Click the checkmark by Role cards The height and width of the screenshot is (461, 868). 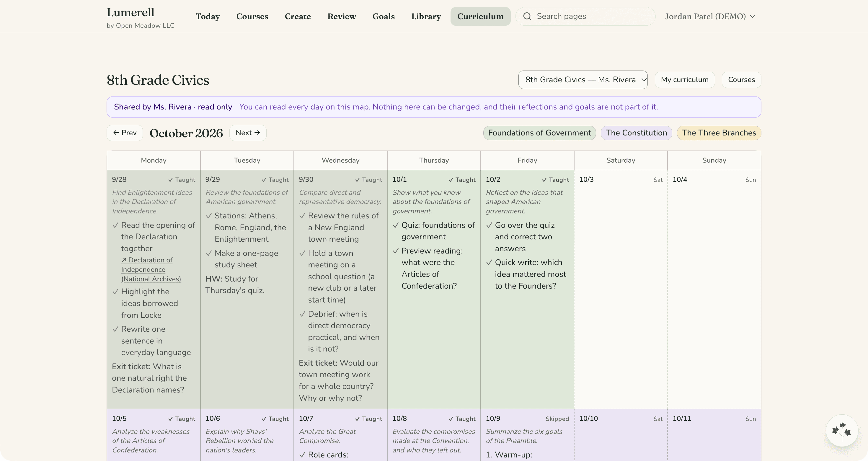tap(302, 455)
